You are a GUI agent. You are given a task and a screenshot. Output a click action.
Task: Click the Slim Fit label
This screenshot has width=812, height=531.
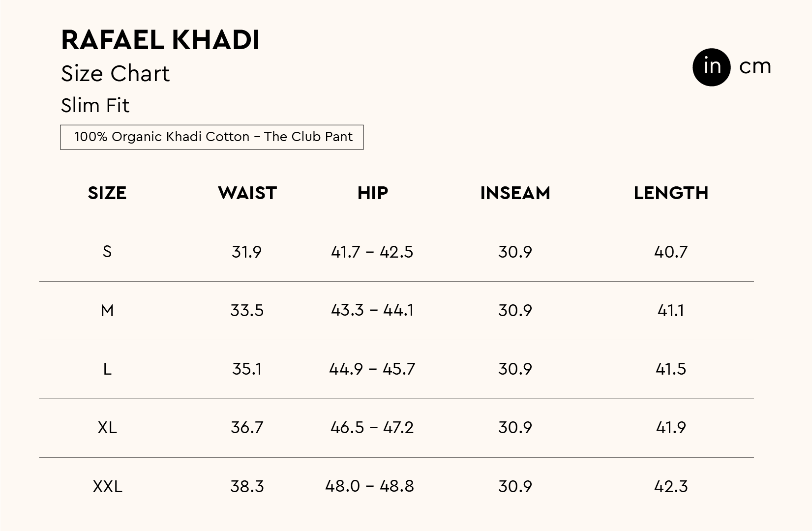[x=95, y=106]
